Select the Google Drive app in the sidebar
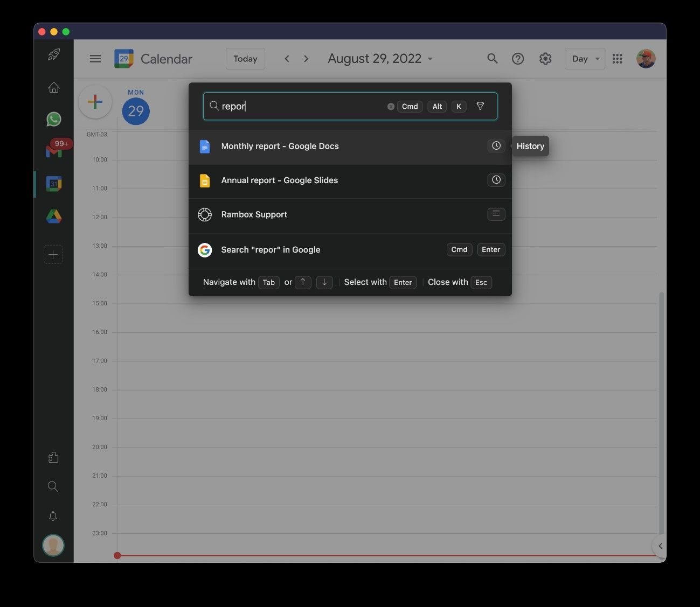 click(53, 217)
